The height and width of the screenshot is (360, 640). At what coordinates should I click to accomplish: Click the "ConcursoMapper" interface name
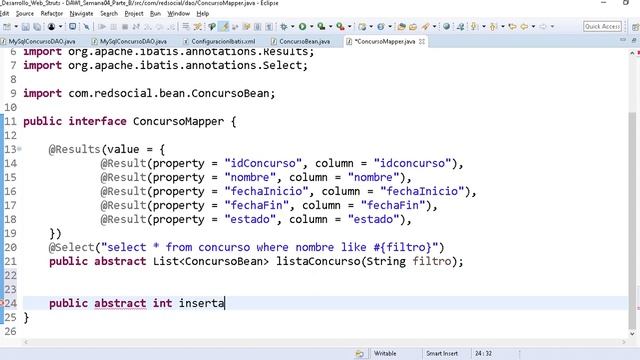click(x=178, y=121)
